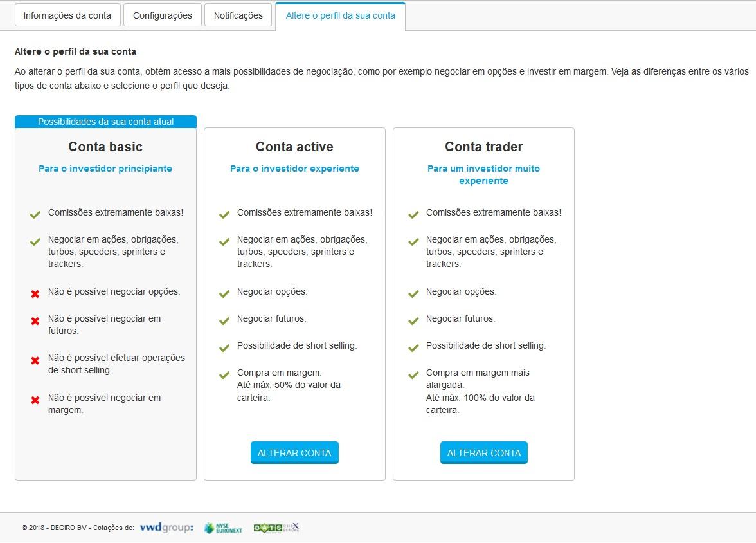The height and width of the screenshot is (543, 756).
Task: Click green check beside trader Negociar futuros
Action: click(413, 321)
